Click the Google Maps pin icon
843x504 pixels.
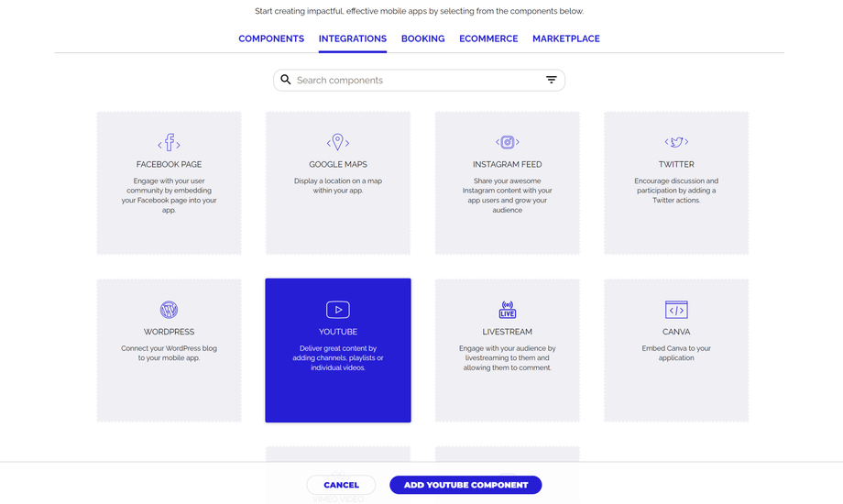click(337, 143)
